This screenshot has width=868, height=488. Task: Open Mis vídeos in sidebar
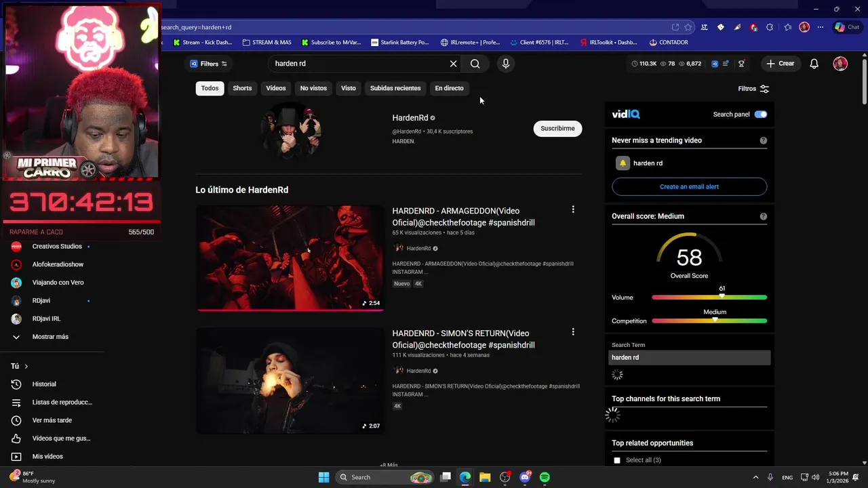pos(47,457)
